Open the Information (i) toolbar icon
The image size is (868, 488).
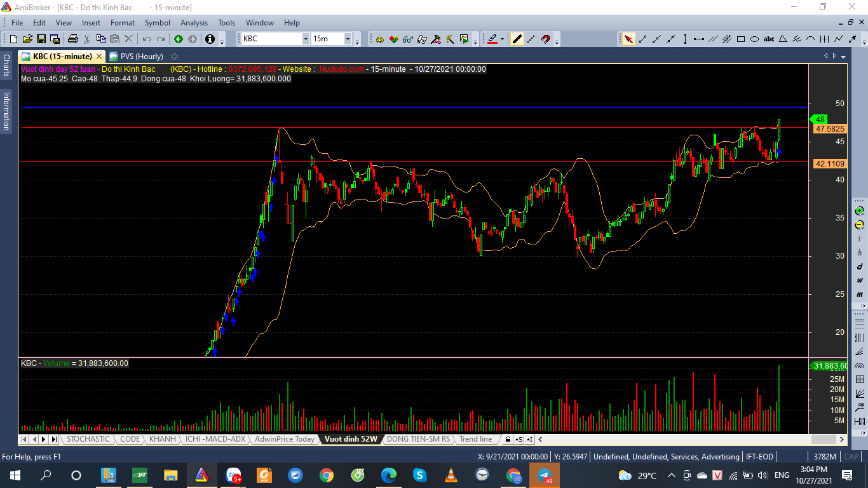click(x=210, y=39)
